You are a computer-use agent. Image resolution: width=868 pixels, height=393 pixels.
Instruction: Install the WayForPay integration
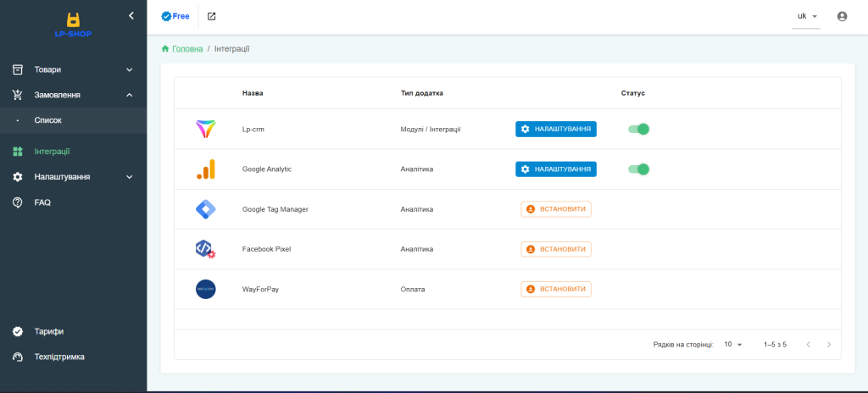pyautogui.click(x=556, y=289)
